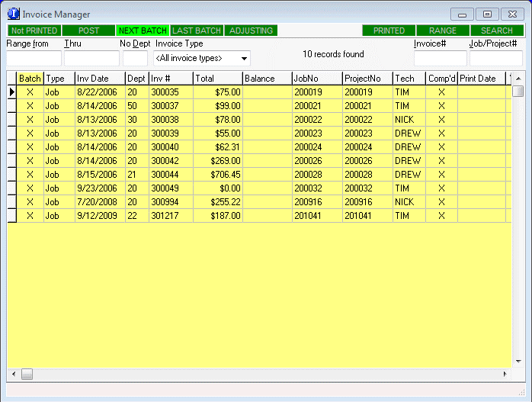532x402 pixels.
Task: Toggle Batch mark for invoice 300040
Action: coord(30,147)
